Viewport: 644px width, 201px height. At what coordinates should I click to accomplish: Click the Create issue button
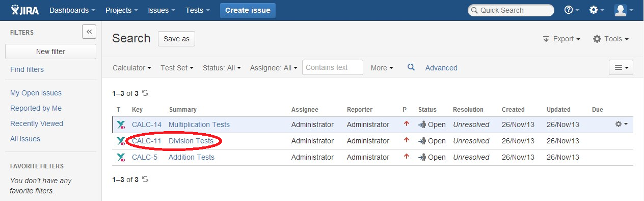(x=248, y=10)
